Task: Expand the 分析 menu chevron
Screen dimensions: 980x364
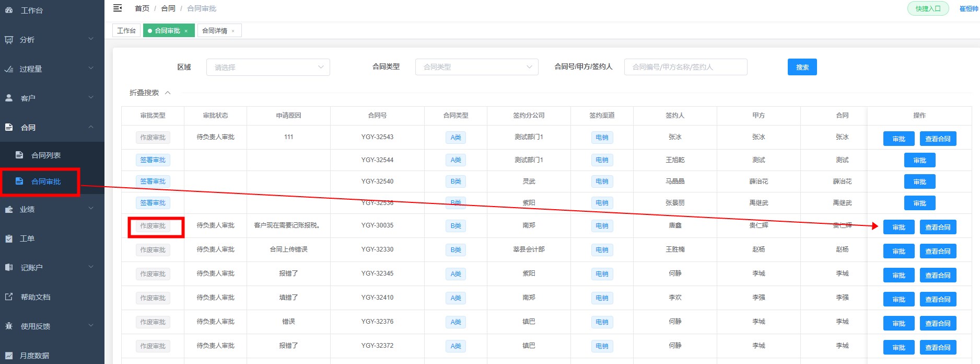Action: click(x=91, y=39)
